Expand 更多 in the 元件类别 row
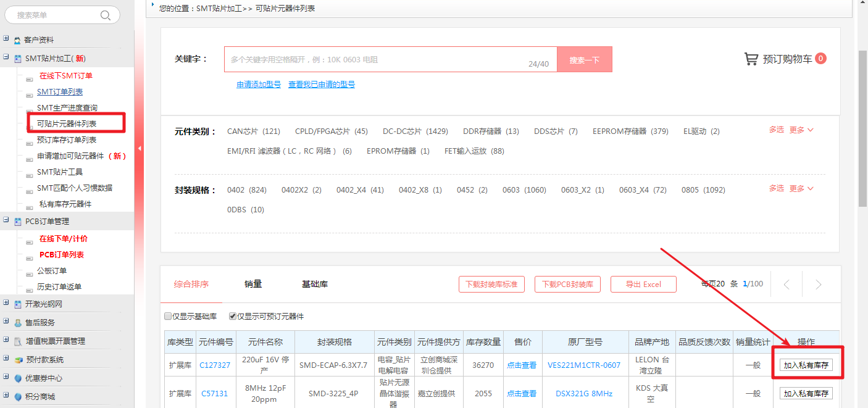Viewport: 868px width, 408px height. pyautogui.click(x=801, y=130)
